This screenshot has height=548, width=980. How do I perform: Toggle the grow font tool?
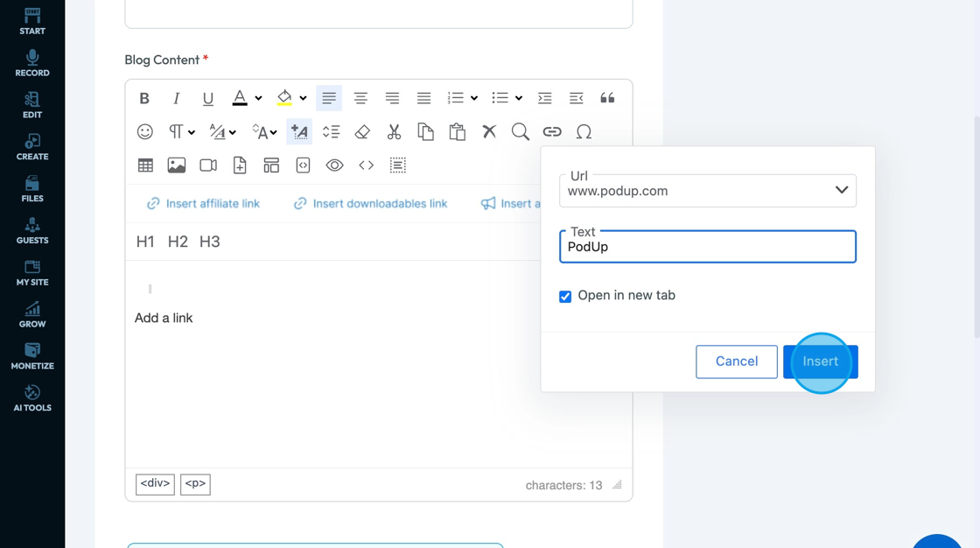point(299,132)
